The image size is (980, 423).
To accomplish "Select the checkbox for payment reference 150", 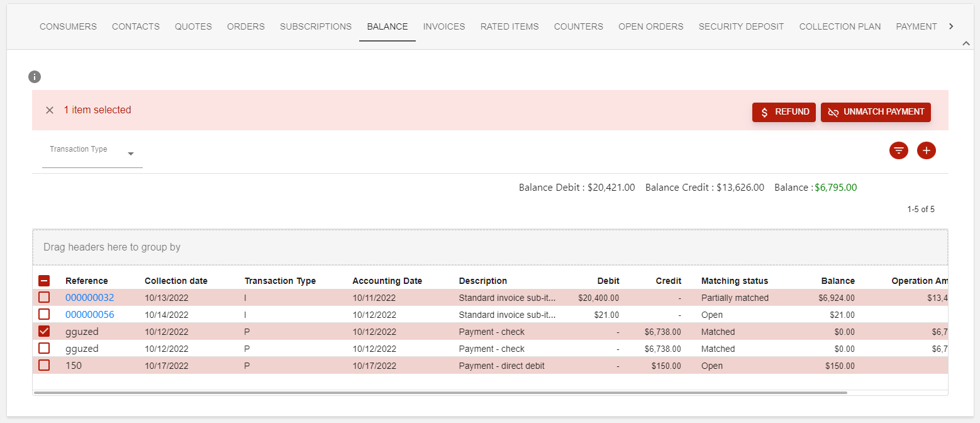I will point(45,366).
